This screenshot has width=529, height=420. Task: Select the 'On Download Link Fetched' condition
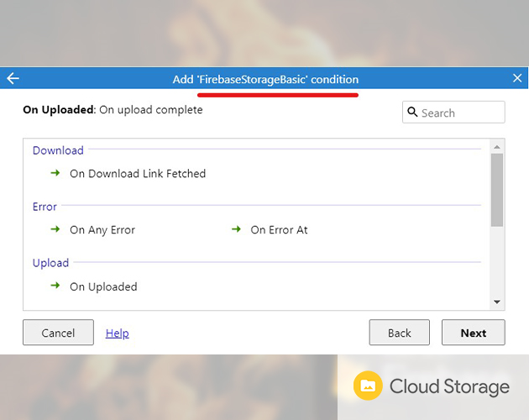click(x=137, y=174)
